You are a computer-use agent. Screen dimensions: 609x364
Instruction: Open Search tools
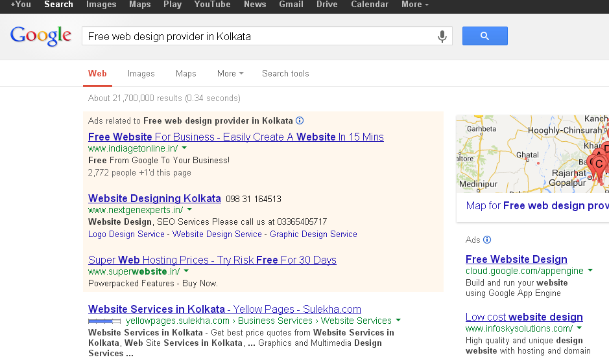point(285,73)
